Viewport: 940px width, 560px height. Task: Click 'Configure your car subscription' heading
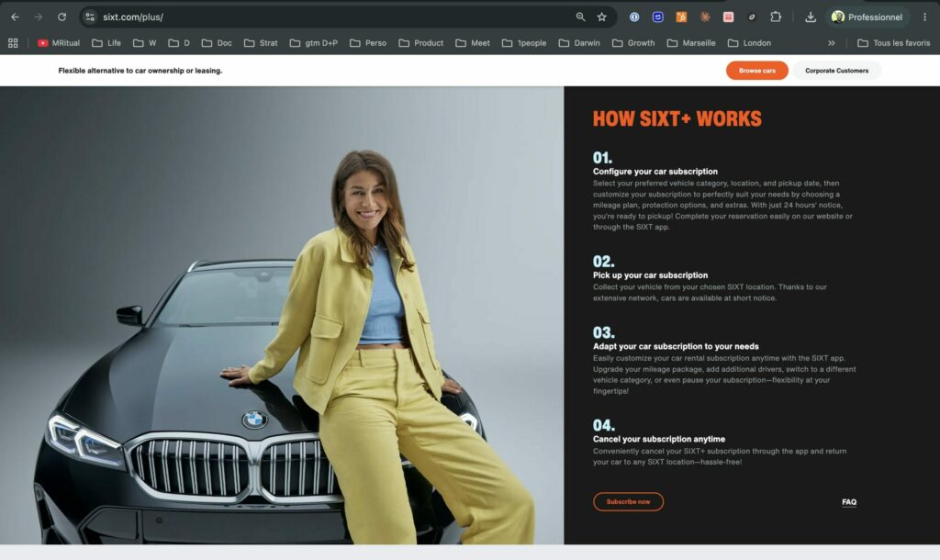tap(655, 172)
